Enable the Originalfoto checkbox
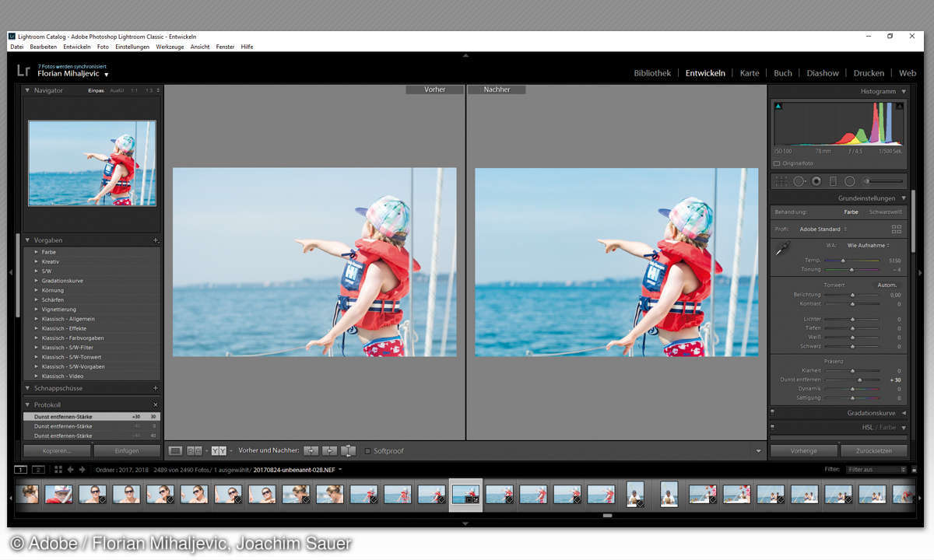 777,163
